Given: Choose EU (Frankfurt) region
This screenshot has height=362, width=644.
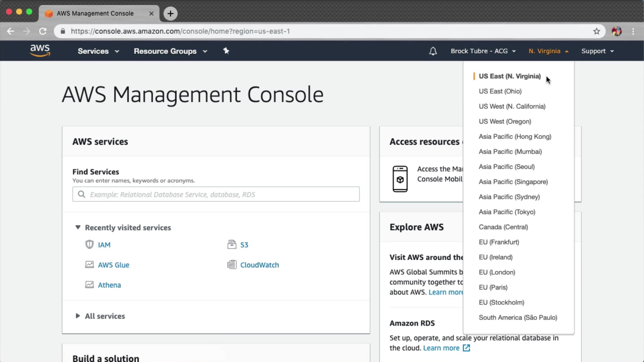Looking at the screenshot, I should [499, 242].
